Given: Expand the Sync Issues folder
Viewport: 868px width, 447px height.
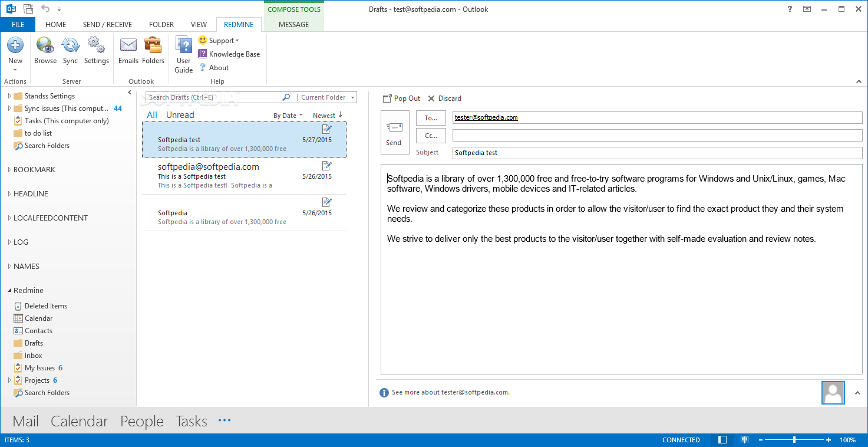Looking at the screenshot, I should (9, 109).
